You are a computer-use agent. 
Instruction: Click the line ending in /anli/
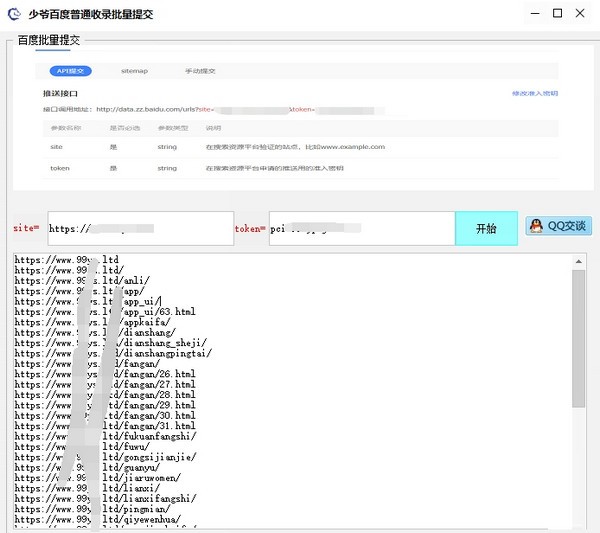click(82, 280)
